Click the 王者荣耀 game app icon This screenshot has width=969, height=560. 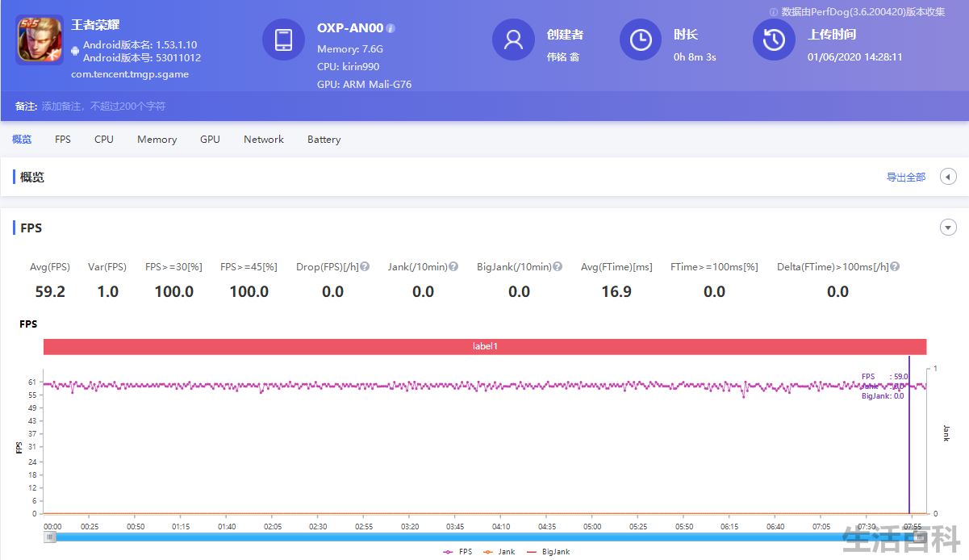pyautogui.click(x=40, y=40)
